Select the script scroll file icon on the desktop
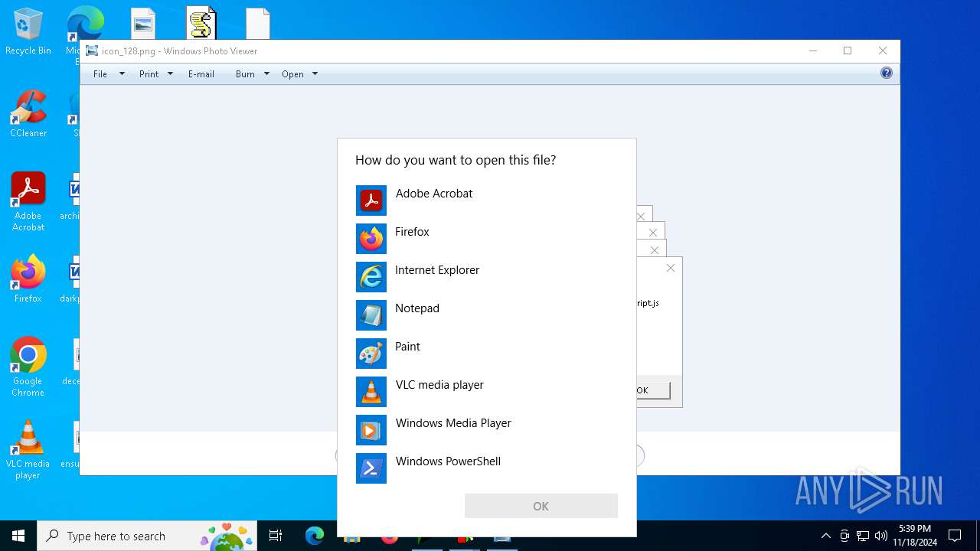980x551 pixels. (201, 23)
